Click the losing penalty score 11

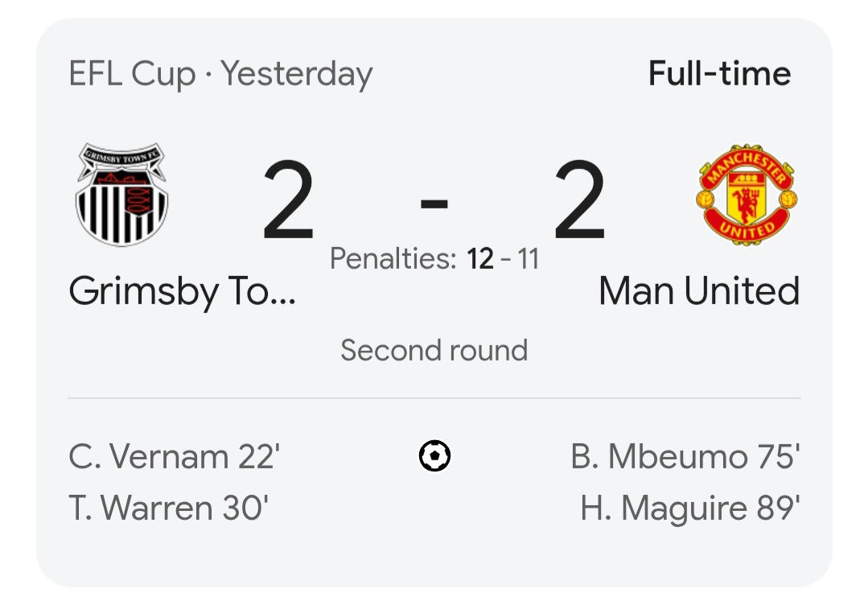click(x=528, y=258)
